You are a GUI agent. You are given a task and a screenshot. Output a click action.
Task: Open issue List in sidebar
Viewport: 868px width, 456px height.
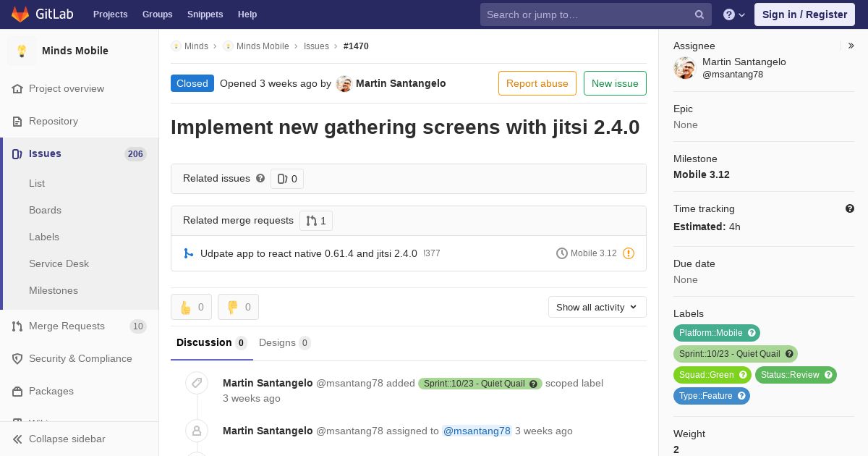[x=37, y=183]
